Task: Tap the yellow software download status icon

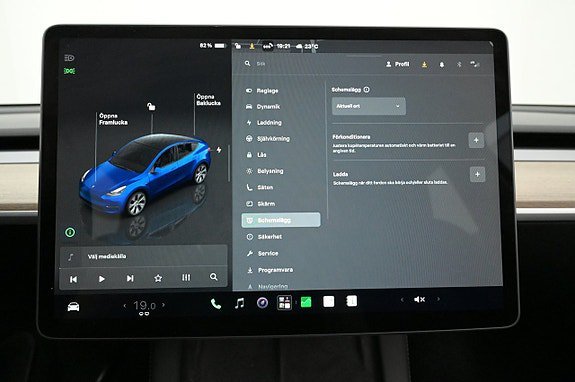Action: (x=252, y=46)
